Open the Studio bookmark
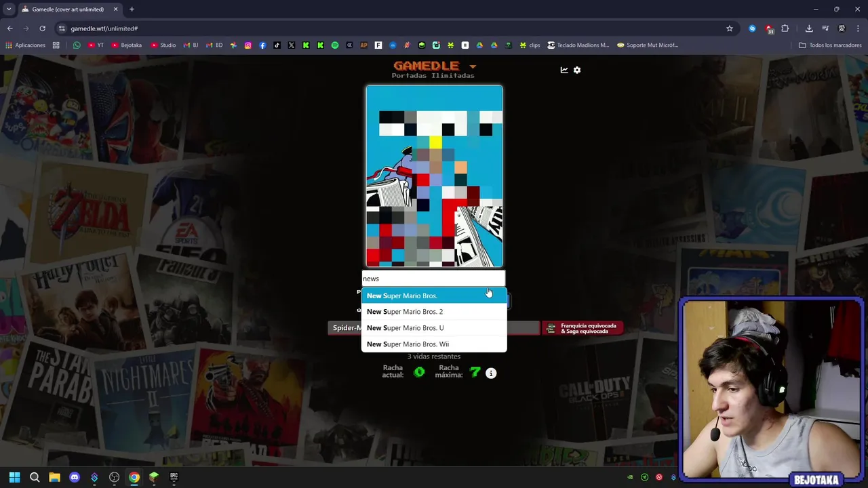 click(163, 45)
